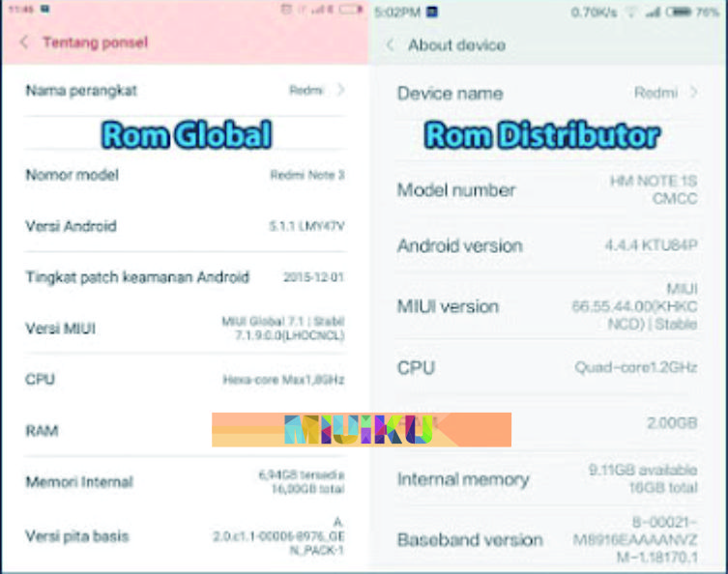This screenshot has width=728, height=574.
Task: Tap the Tentang ponsel header title
Action: pos(95,43)
